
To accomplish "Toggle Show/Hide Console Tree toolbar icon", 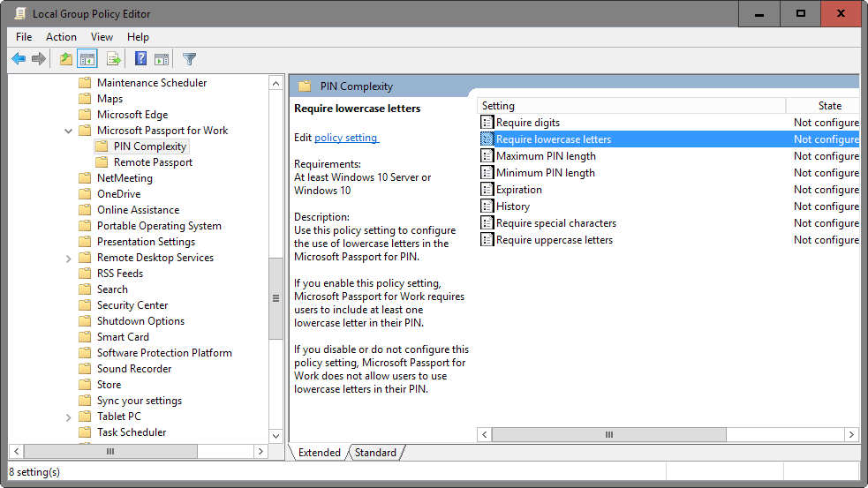I will [87, 59].
